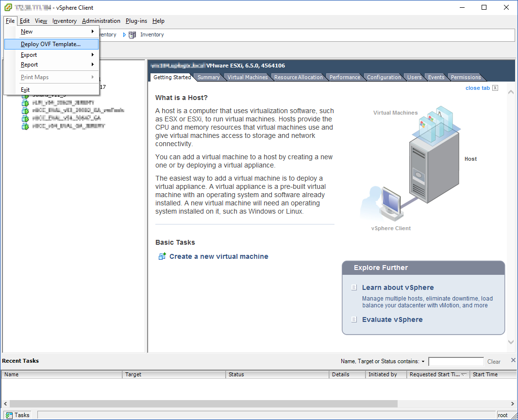Image resolution: width=518 pixels, height=420 pixels.
Task: Switch to the Events tab
Action: point(436,77)
